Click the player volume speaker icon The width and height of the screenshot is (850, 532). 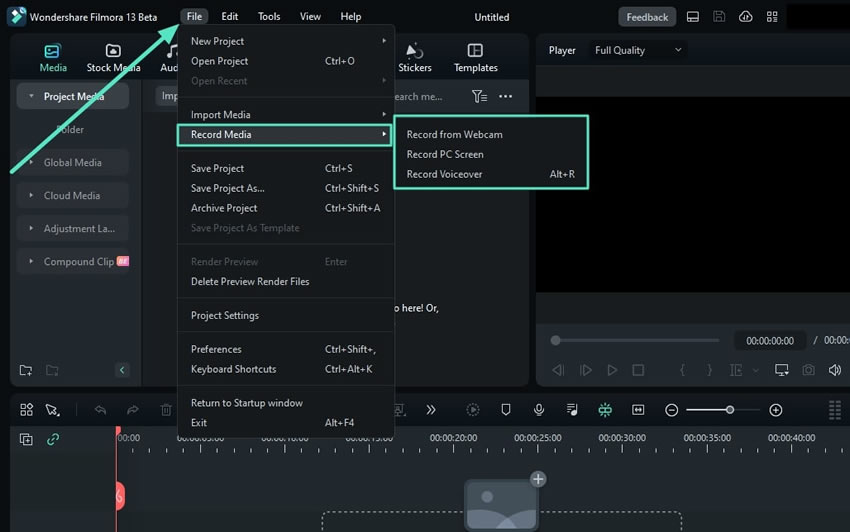(x=835, y=370)
